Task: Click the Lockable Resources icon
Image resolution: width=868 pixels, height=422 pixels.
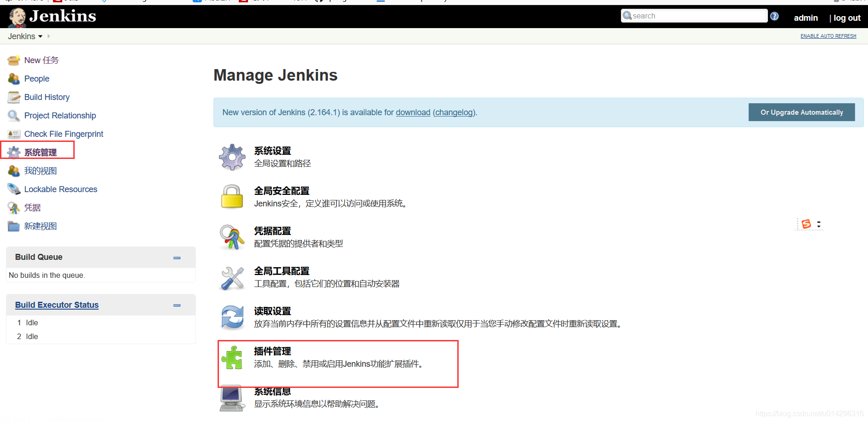Action: pyautogui.click(x=14, y=189)
